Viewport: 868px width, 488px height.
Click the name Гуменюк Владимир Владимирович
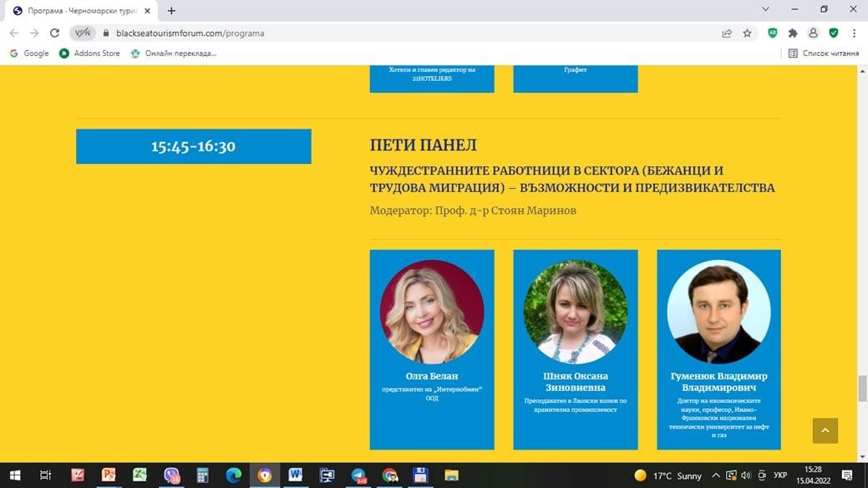tap(718, 382)
